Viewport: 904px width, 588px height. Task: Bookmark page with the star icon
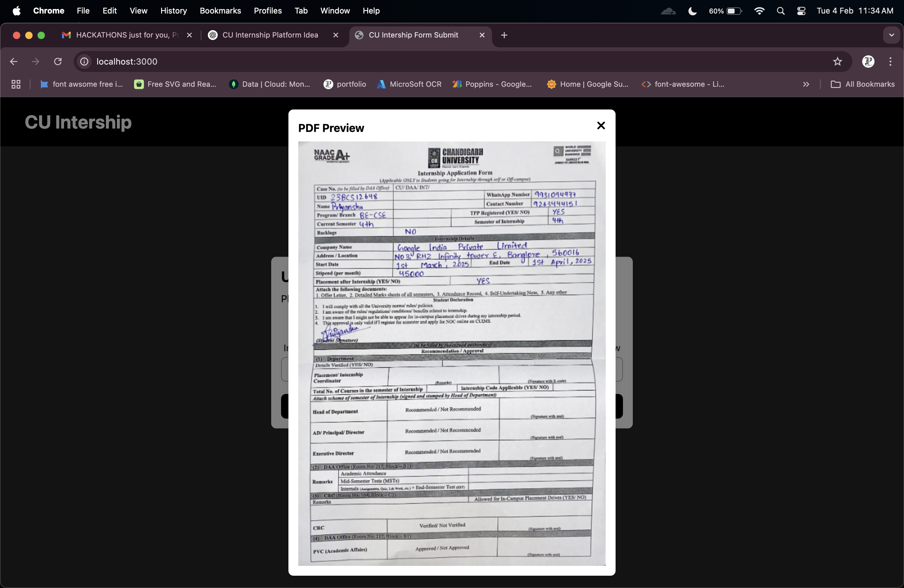[x=837, y=62]
